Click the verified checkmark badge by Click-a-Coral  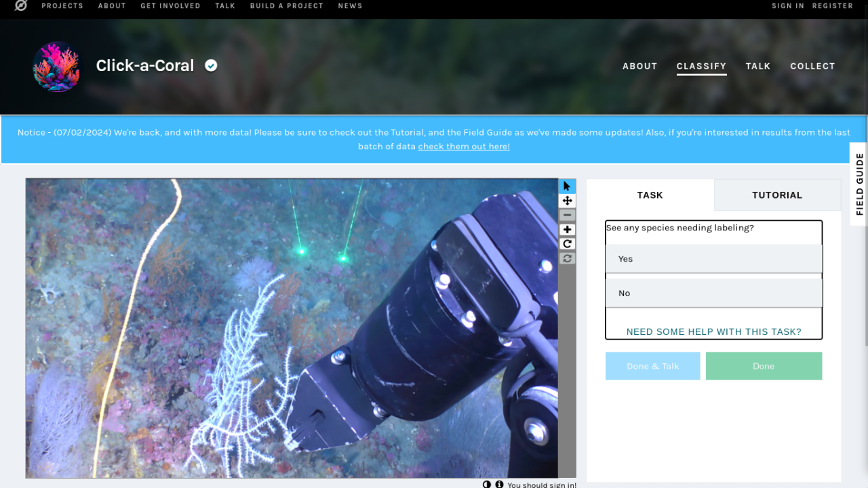click(x=211, y=65)
